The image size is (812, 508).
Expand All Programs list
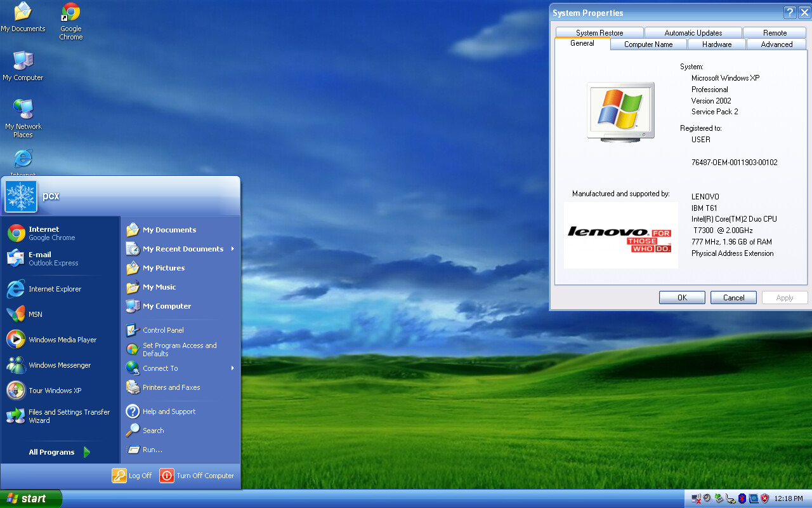point(60,452)
